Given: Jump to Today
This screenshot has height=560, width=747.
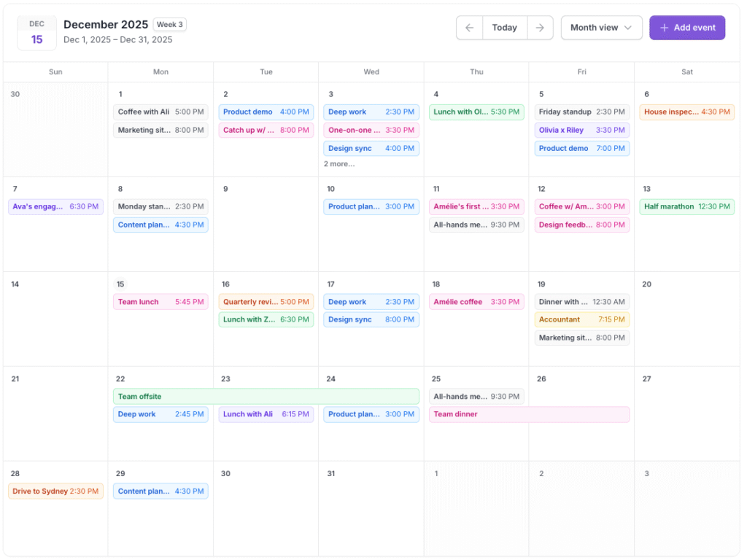Looking at the screenshot, I should (x=504, y=28).
